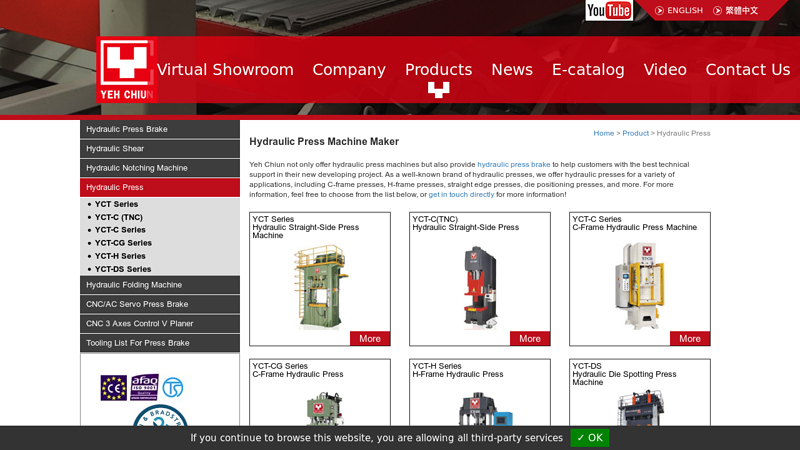The height and width of the screenshot is (450, 800).
Task: Click More on the YCT-C(TNC) card
Action: pos(530,339)
